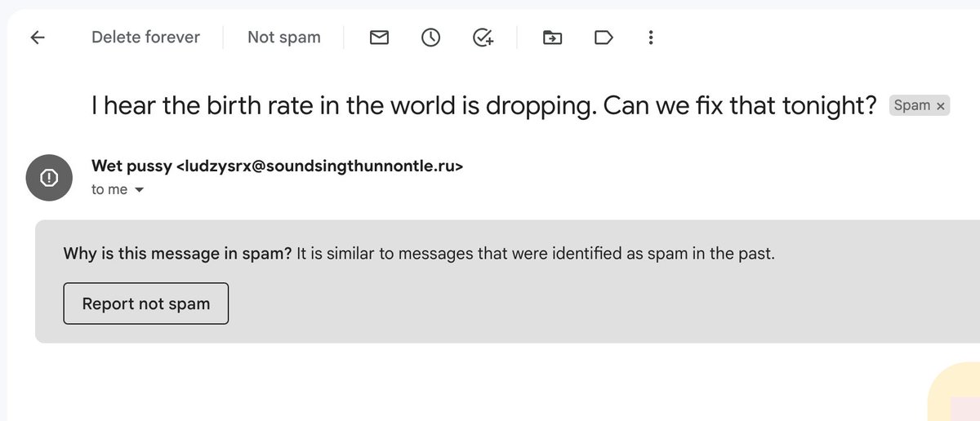Add the email to Tasks
980x421 pixels.
click(x=483, y=38)
